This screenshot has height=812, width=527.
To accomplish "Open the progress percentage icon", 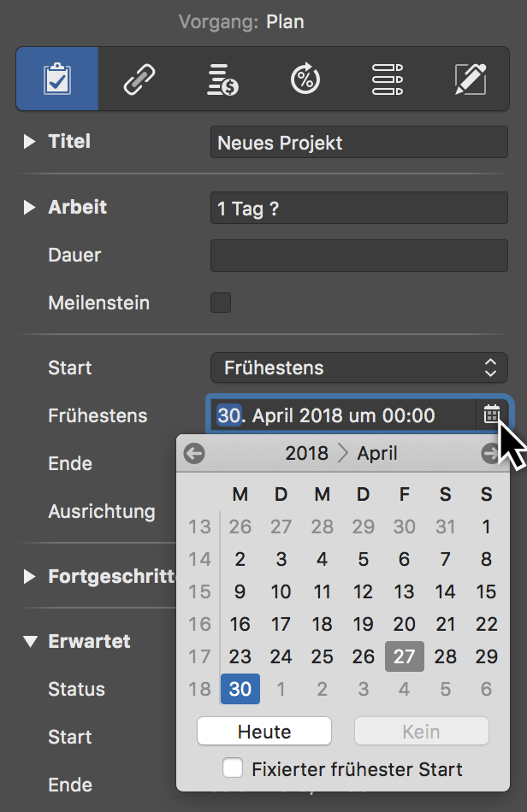I will [305, 79].
